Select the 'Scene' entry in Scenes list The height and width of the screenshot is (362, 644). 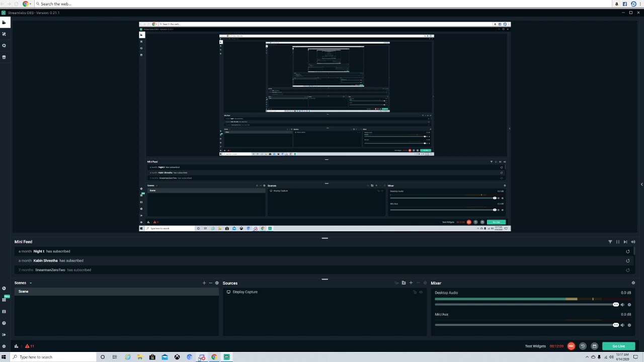pyautogui.click(x=117, y=292)
